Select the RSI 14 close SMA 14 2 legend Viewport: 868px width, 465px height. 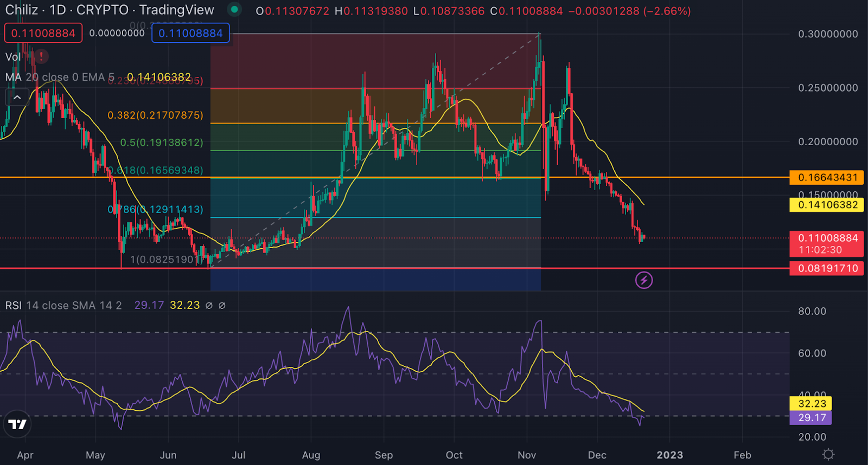63,305
